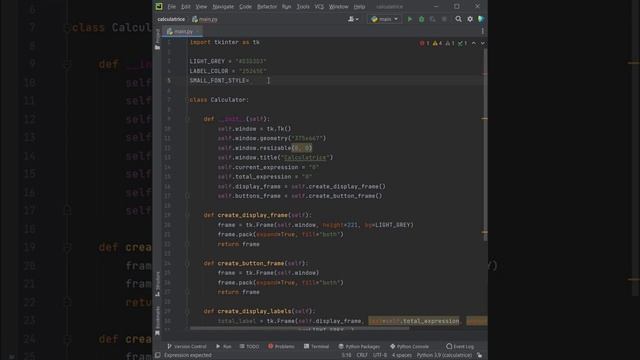Collapse the create_display_frame method fold marker
The image size is (640, 360).
click(x=187, y=215)
